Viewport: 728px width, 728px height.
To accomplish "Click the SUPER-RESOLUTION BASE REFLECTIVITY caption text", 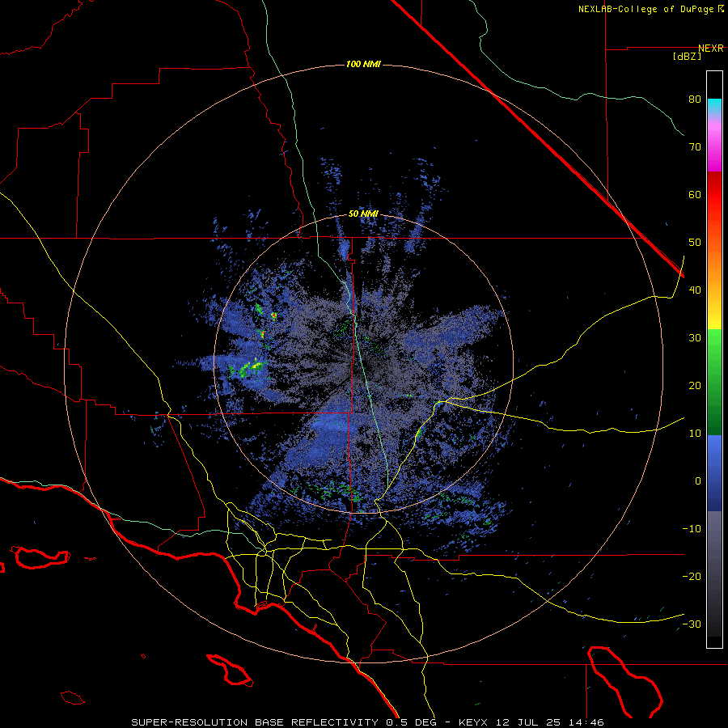I will (x=255, y=722).
